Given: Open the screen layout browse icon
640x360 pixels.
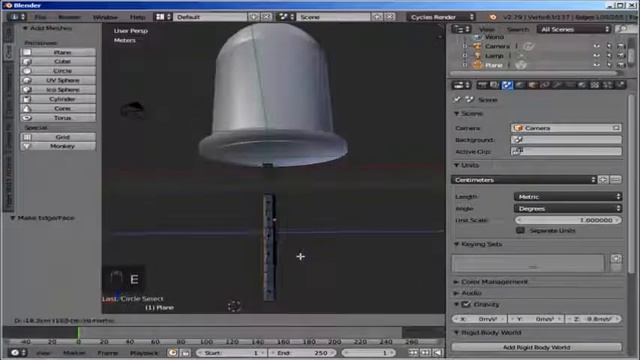Looking at the screenshot, I should 162,17.
